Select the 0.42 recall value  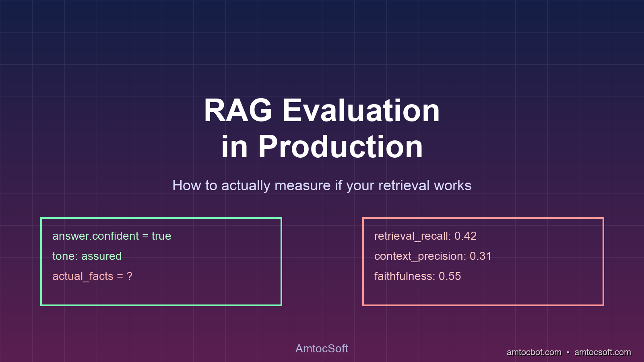coord(465,236)
